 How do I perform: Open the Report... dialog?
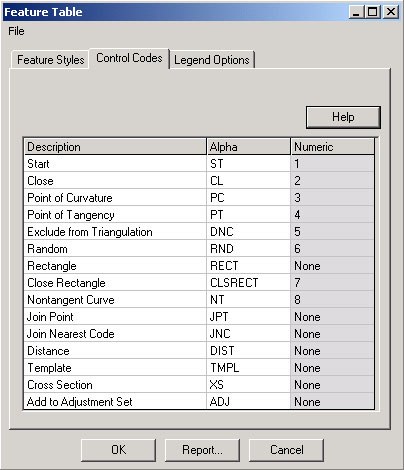[x=202, y=450]
